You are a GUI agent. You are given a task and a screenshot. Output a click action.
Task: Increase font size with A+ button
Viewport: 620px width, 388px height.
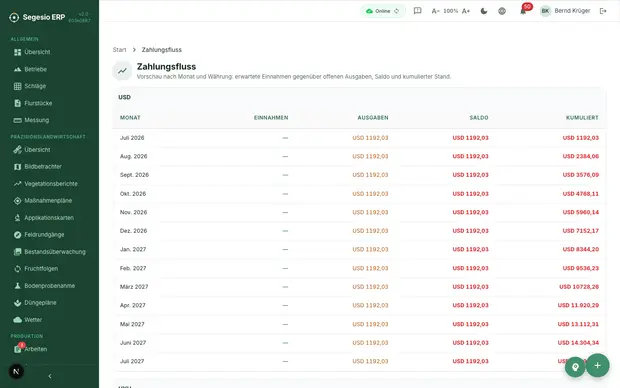coord(466,11)
